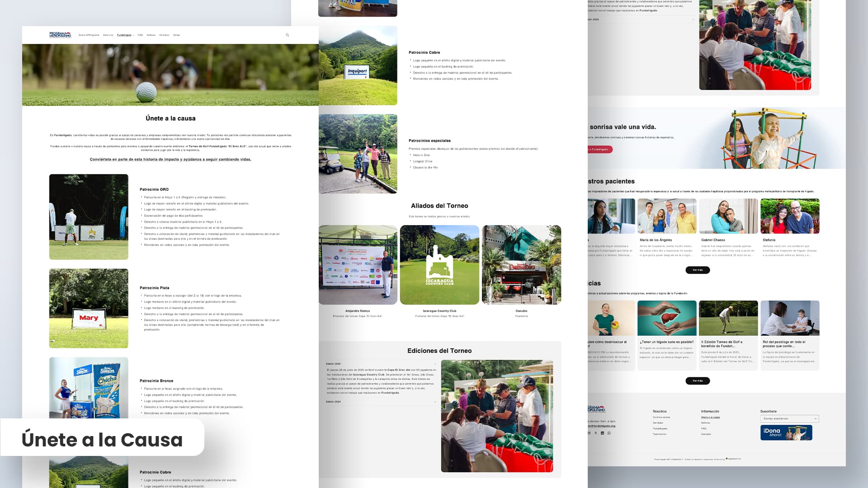Open the search magnifier in the header
868x488 pixels.
287,35
